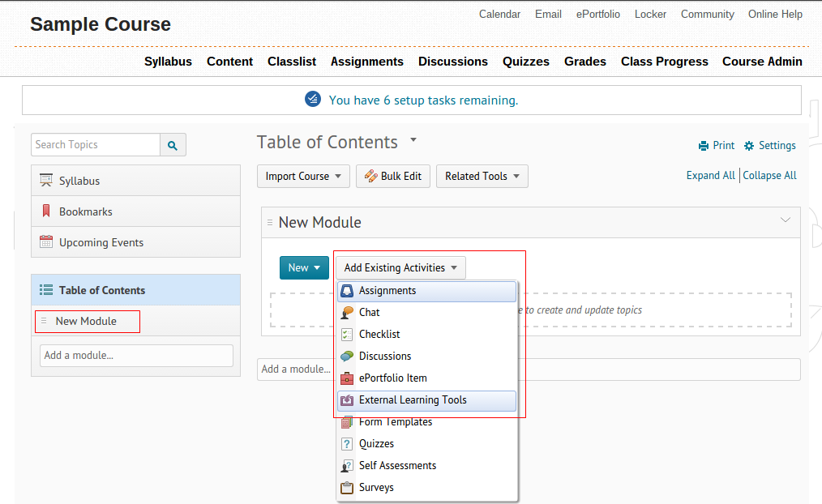Screen dimensions: 822x504
Task: Click the Chat bubble icon
Action: coord(347,313)
